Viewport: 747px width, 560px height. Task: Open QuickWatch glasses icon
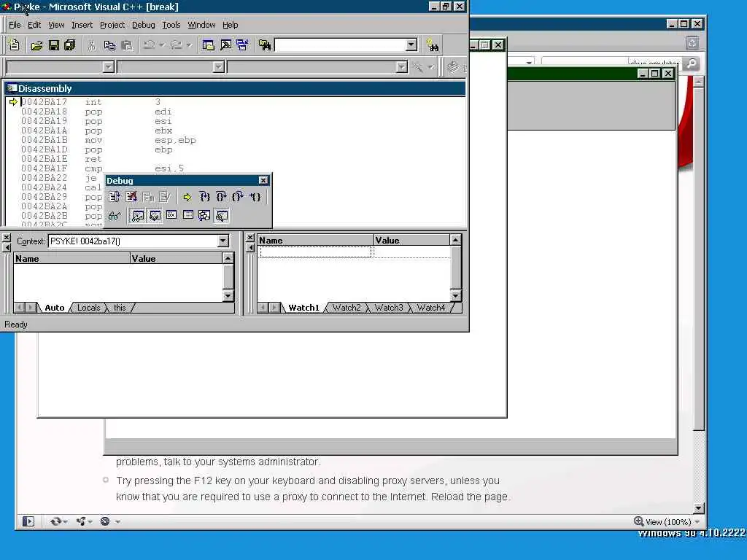[x=115, y=216]
